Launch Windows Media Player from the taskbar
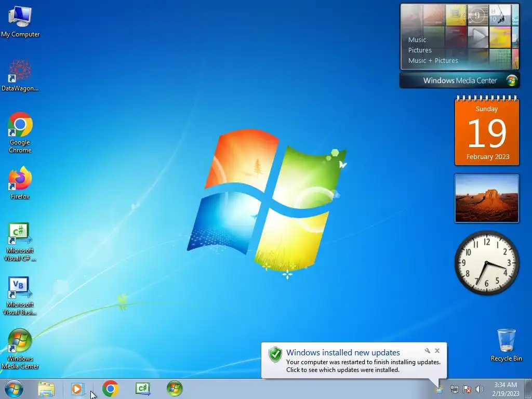Viewport: 532px width, 399px height. tap(77, 389)
